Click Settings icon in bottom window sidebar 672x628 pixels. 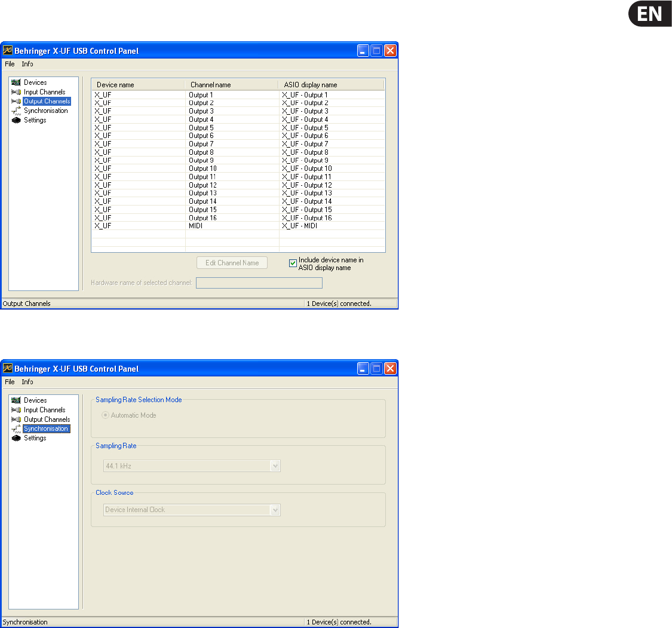[x=16, y=438]
